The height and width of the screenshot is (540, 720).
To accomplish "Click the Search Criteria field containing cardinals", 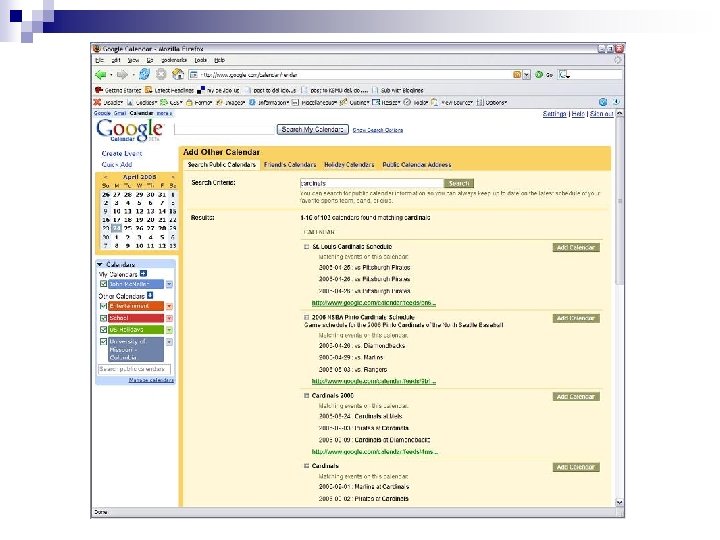I will (x=371, y=183).
